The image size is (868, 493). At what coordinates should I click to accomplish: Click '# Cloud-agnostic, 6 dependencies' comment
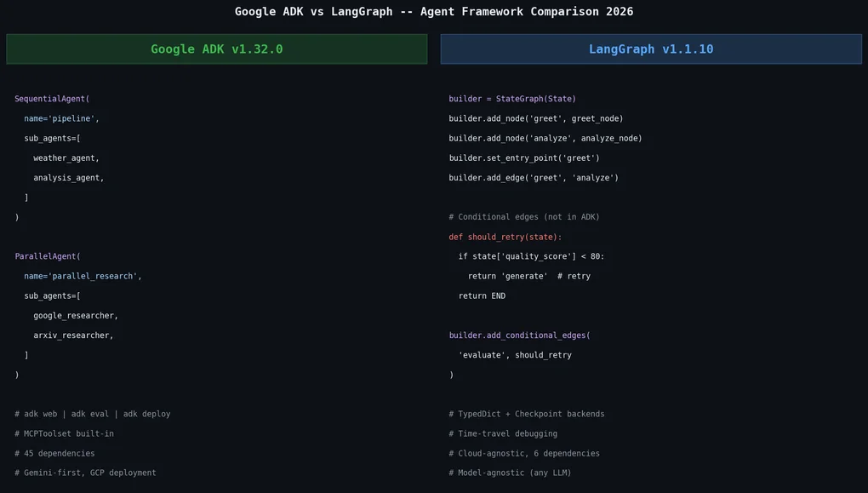click(x=524, y=453)
